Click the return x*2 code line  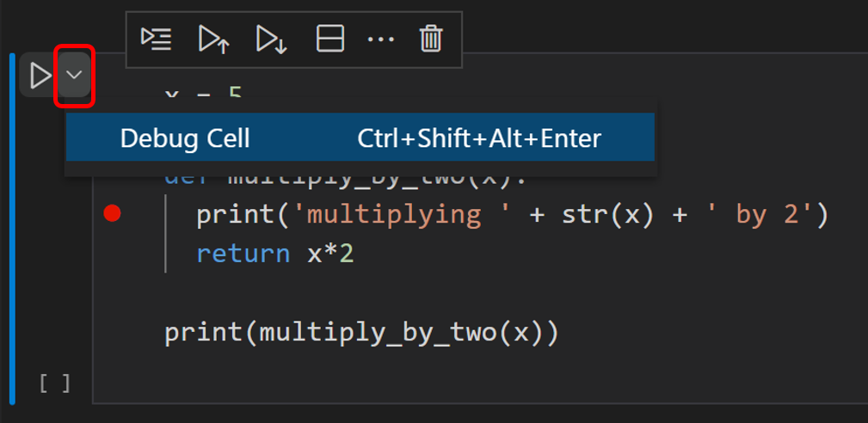pyautogui.click(x=275, y=254)
